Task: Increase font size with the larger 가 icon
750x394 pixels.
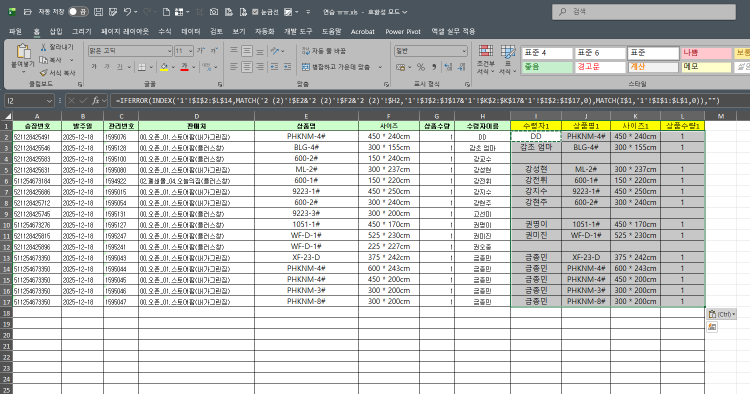Action: tap(201, 51)
